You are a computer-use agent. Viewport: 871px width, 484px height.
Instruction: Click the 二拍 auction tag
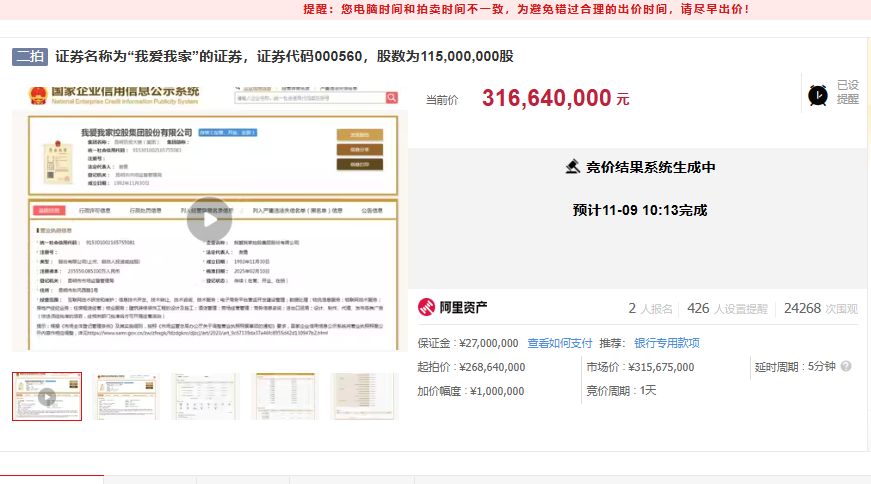pyautogui.click(x=30, y=56)
